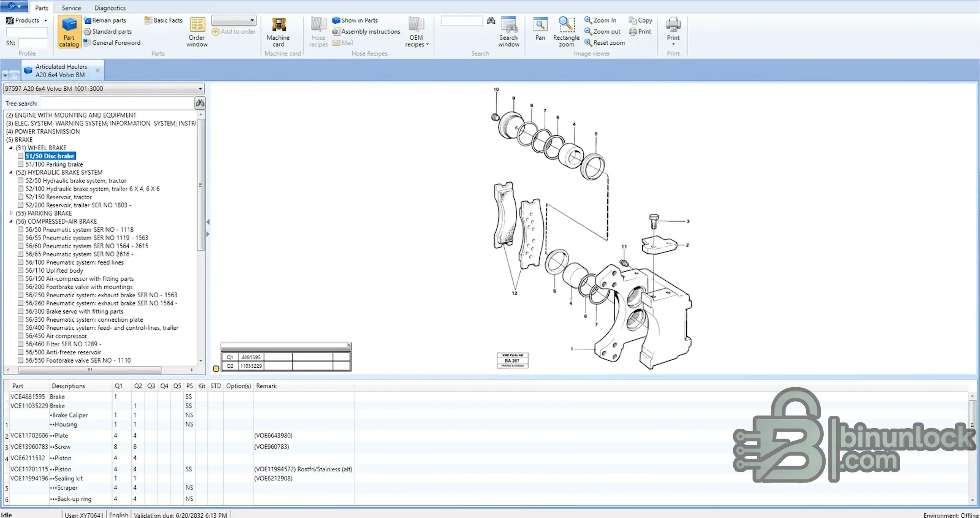Click the large Print button
Viewport: 980px width, 518px height.
(x=673, y=31)
